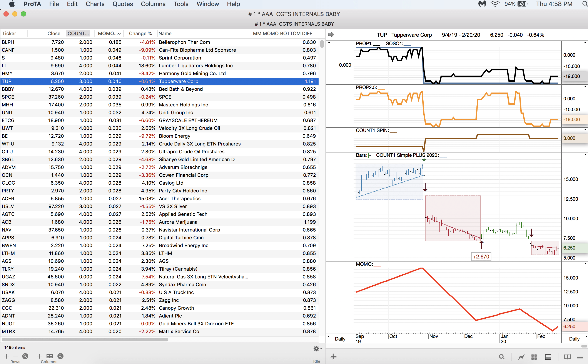Open the Quotes menu
The height and width of the screenshot is (364, 588).
(122, 4)
